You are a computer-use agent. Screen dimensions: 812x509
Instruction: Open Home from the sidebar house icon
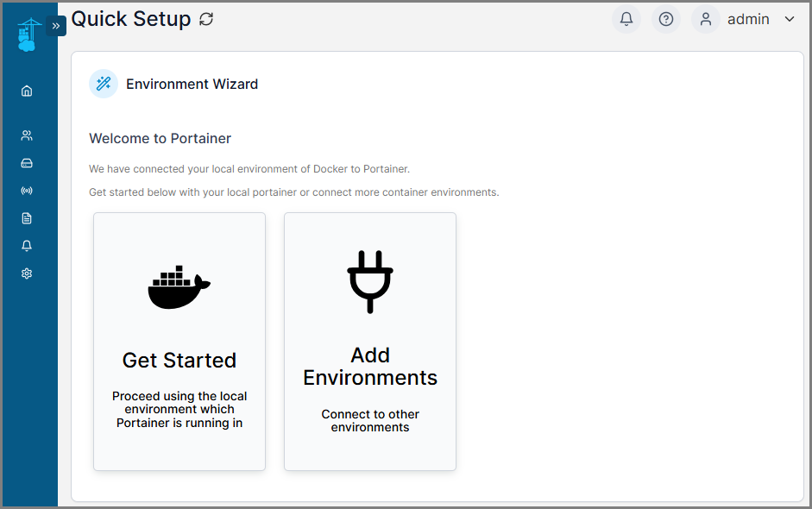(27, 91)
